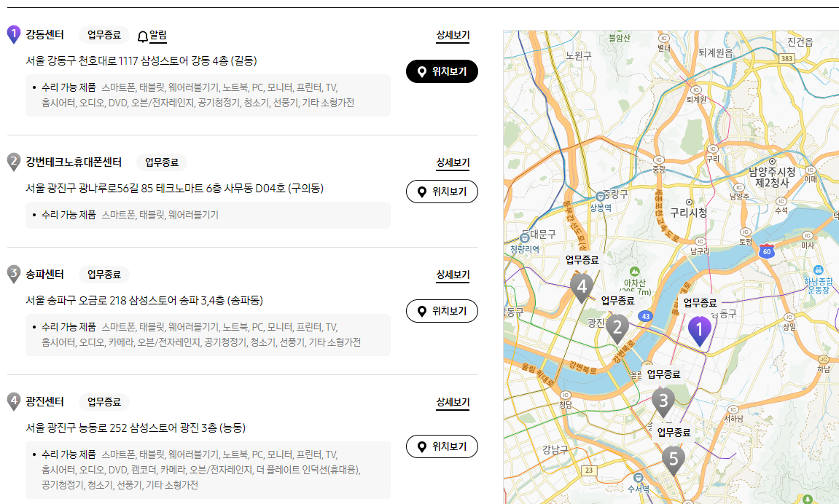Click the location pin inside the black 위치보기 button
This screenshot has width=839, height=504.
(x=421, y=71)
